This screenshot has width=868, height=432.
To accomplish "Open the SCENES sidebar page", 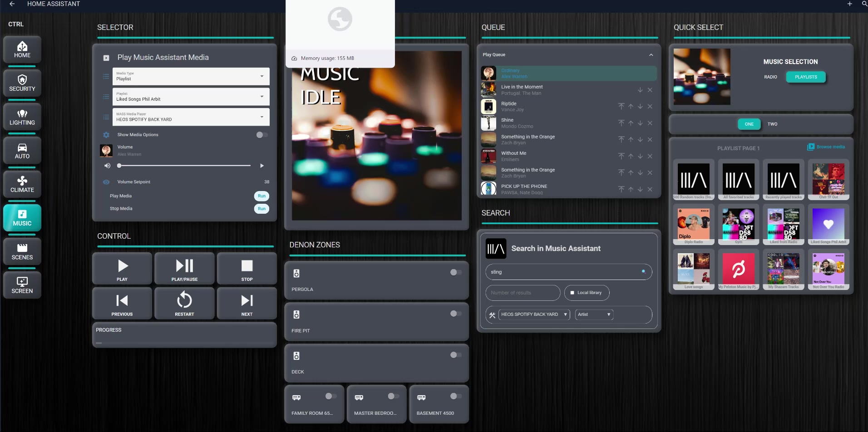I will [x=22, y=252].
